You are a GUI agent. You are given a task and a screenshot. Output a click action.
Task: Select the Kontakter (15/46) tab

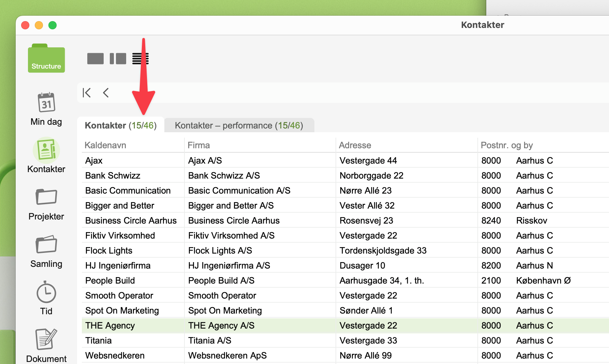click(x=120, y=125)
